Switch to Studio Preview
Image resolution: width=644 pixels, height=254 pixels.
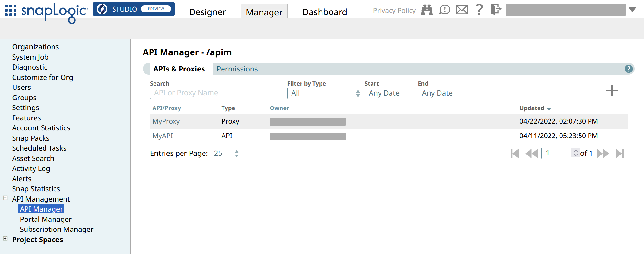(x=134, y=9)
